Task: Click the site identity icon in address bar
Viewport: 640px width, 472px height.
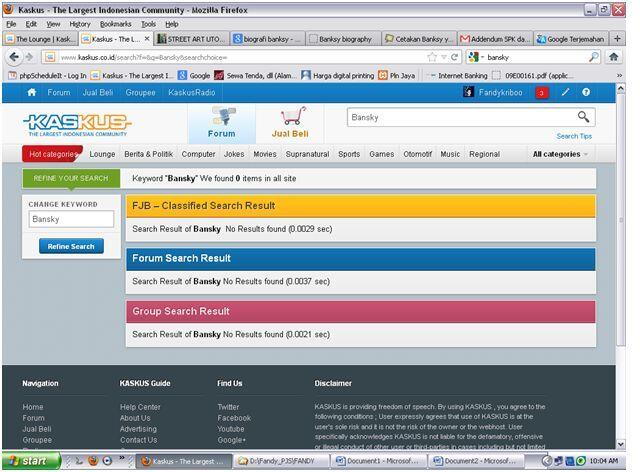Action: [x=50, y=57]
